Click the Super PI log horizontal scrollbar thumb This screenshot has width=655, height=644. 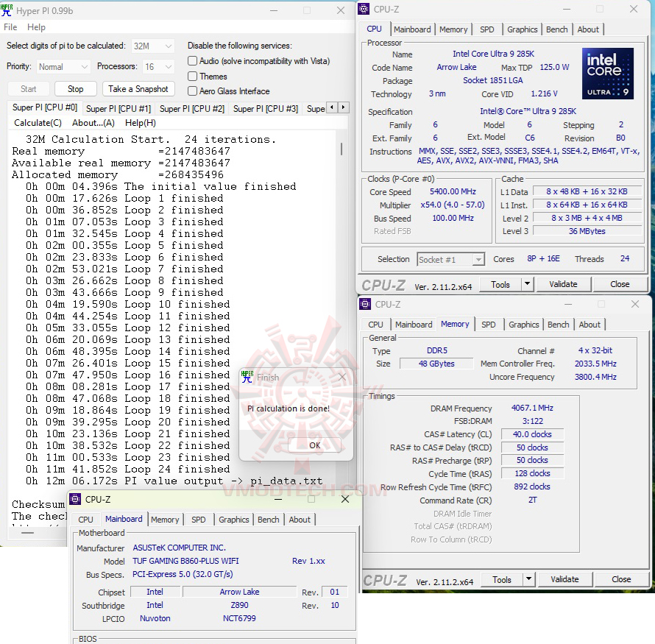click(27, 533)
